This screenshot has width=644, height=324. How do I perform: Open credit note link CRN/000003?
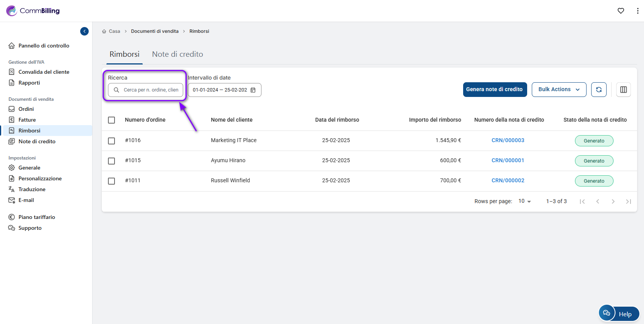coord(507,140)
